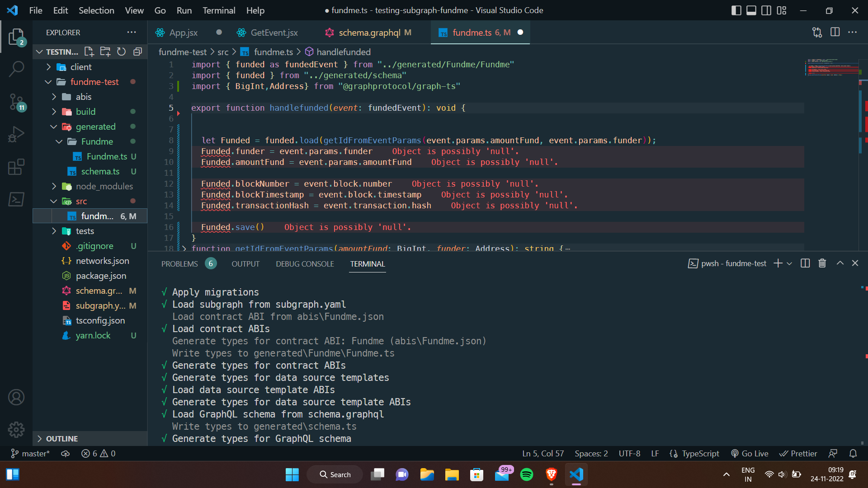
Task: Kill the active terminal with trash icon
Action: 821,263
